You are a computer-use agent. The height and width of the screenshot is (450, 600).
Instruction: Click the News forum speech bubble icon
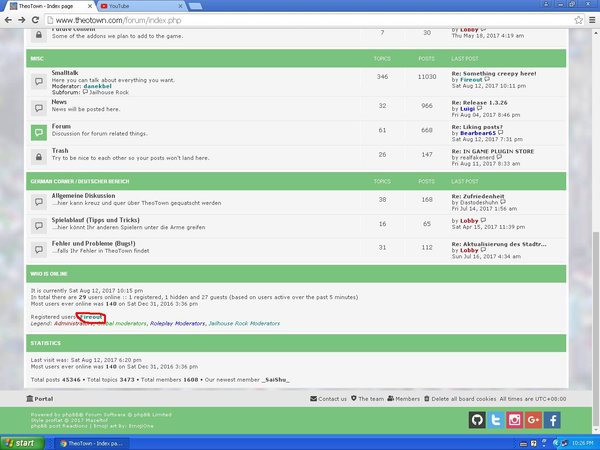(x=39, y=108)
